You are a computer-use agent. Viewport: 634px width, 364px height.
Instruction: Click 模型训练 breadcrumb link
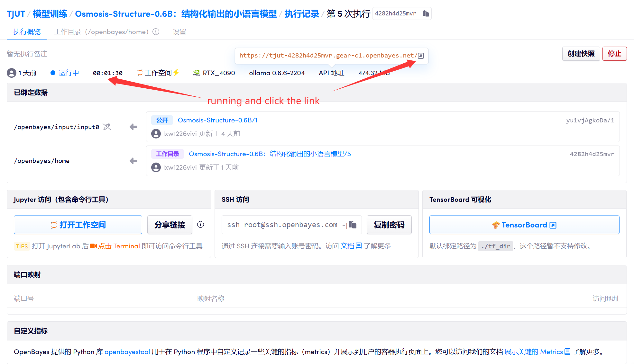[50, 14]
